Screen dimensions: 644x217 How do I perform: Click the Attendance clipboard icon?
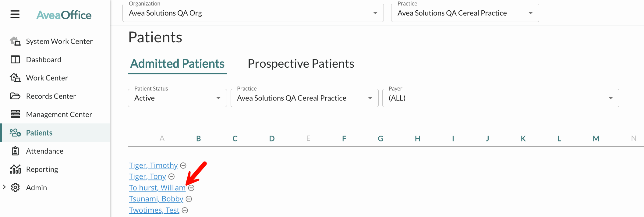pos(15,151)
